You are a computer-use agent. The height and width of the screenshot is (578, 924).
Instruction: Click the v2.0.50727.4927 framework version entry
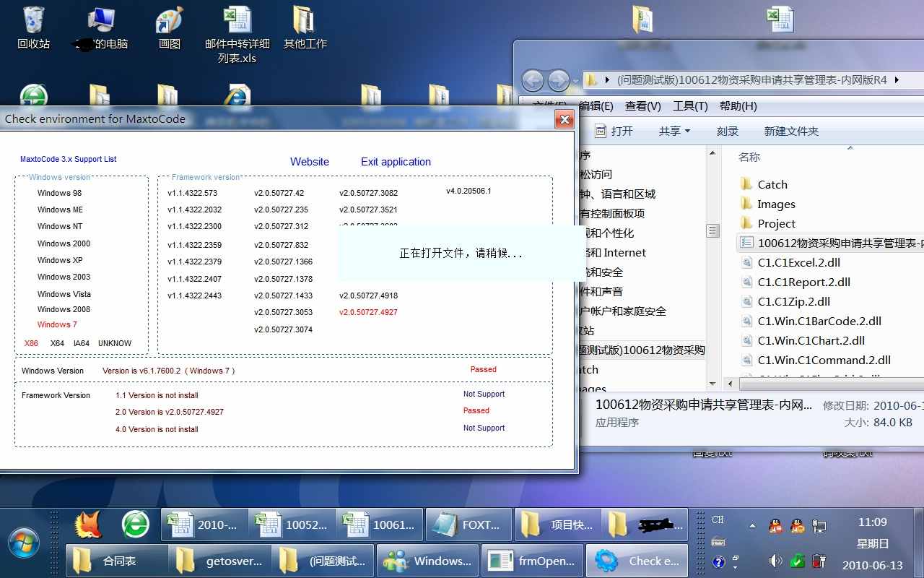point(368,312)
